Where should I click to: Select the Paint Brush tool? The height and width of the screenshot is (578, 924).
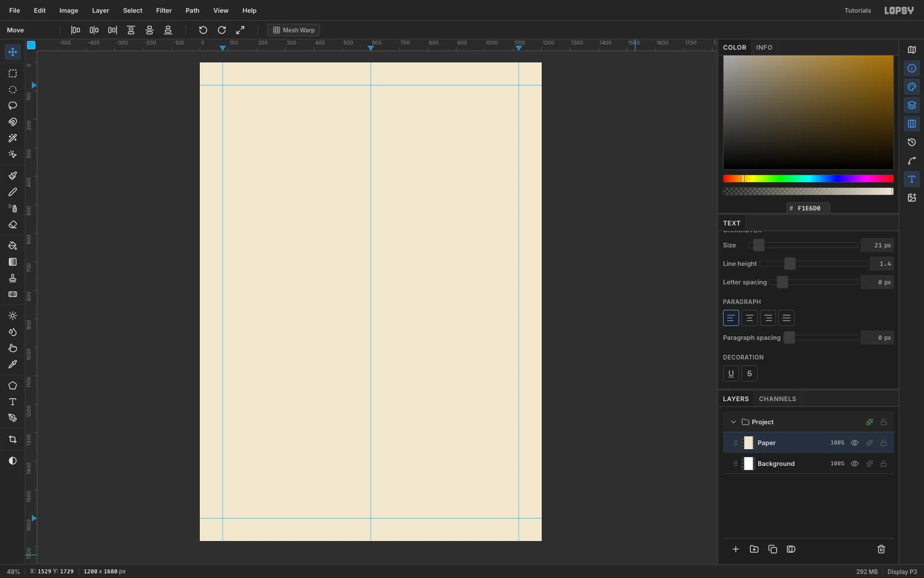[13, 176]
